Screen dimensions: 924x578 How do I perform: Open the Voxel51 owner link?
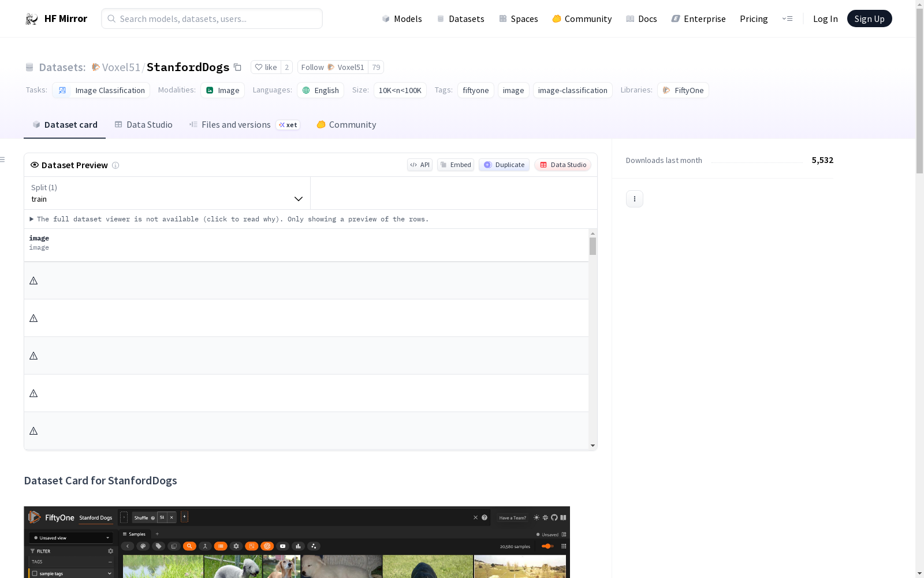coord(121,67)
